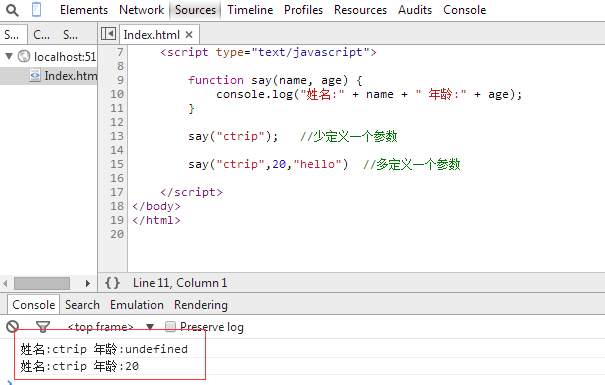Click the say("ctrip"); call on line 13

(x=233, y=136)
